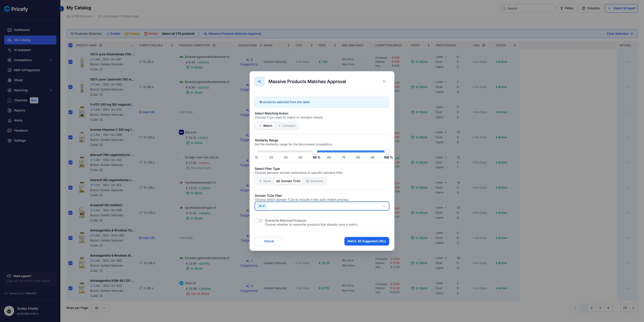The image size is (644, 322).
Task: Select the Domains filter type
Action: (314, 181)
